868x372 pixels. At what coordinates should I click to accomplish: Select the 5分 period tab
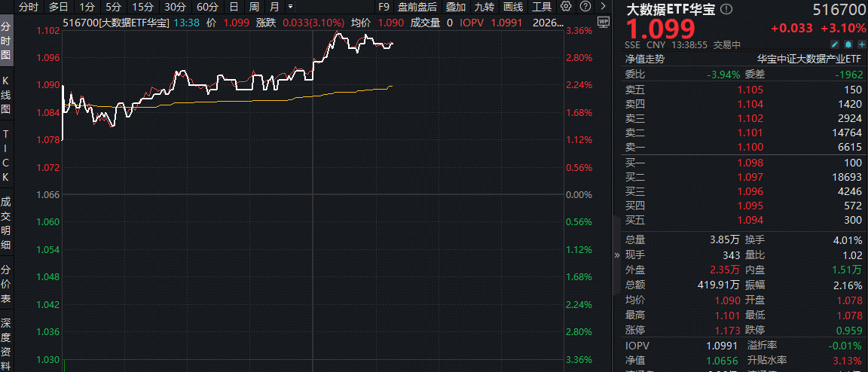coord(113,7)
